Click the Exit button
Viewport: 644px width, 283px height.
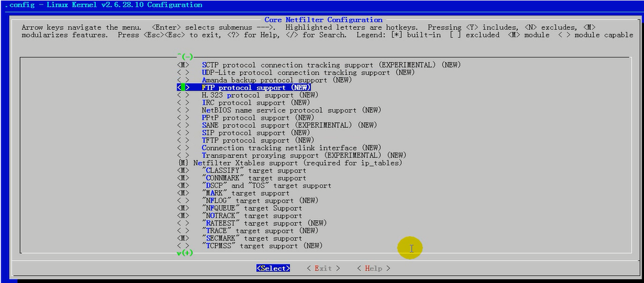(323, 268)
